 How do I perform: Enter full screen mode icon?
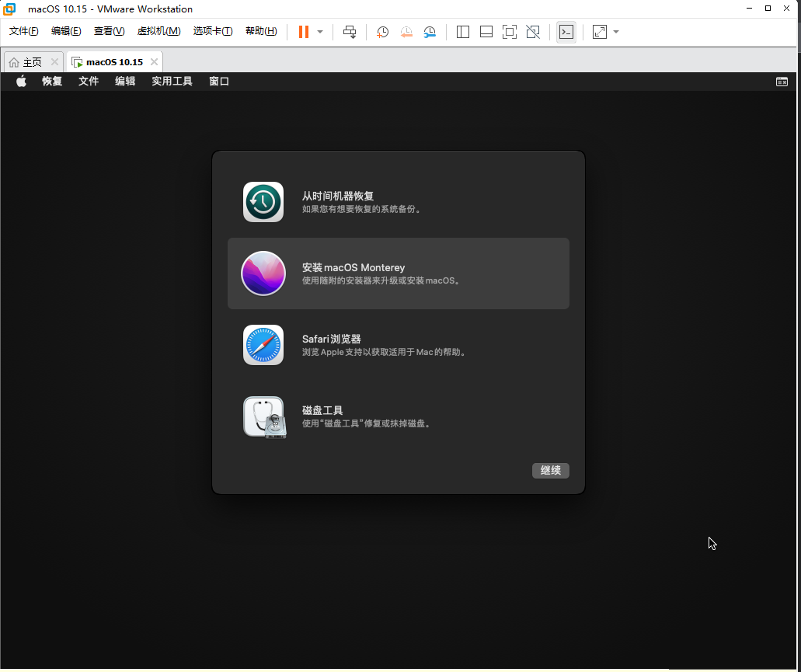coord(510,32)
